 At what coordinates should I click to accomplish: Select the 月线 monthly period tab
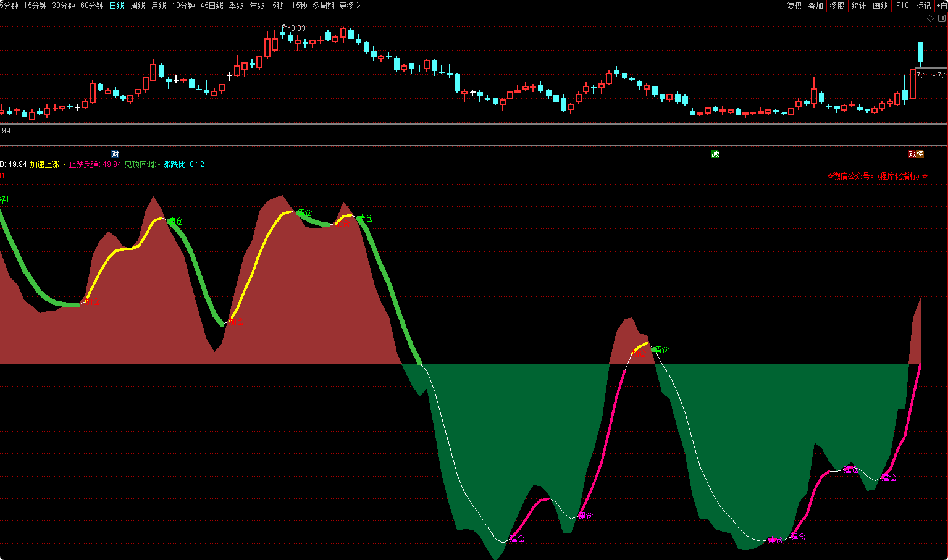(x=159, y=6)
